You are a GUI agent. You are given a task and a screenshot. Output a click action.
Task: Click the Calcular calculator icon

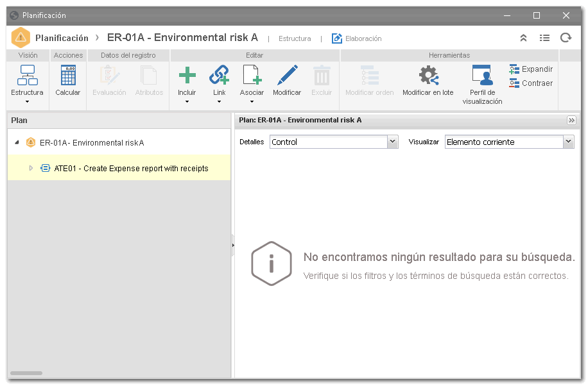click(68, 75)
